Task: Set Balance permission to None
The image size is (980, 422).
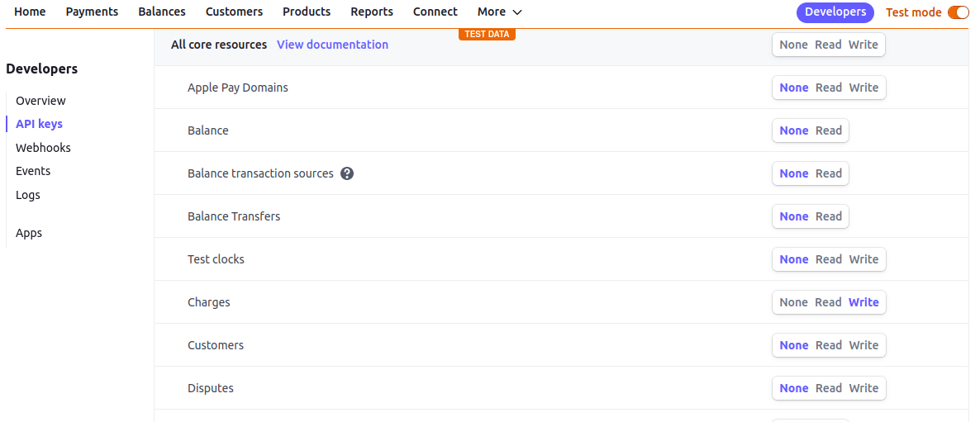Action: tap(794, 130)
